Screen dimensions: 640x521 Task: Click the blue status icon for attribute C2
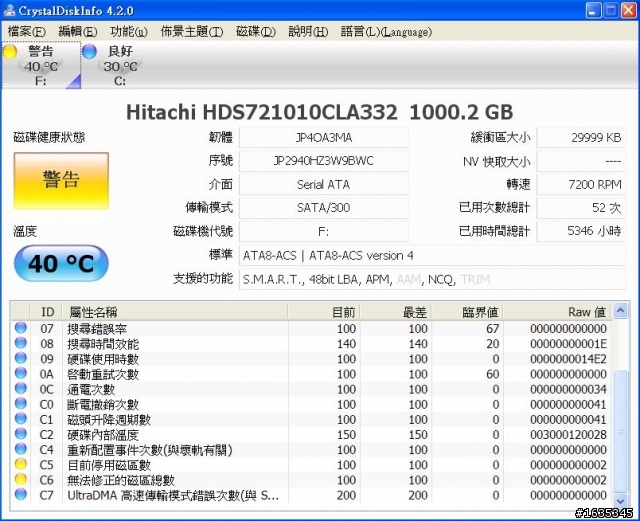click(20, 434)
